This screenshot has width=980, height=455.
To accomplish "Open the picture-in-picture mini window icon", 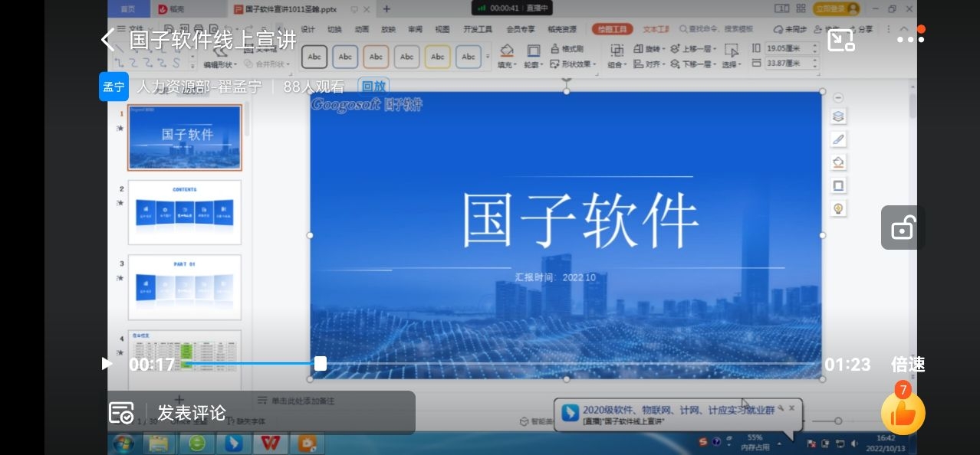I will click(x=841, y=40).
